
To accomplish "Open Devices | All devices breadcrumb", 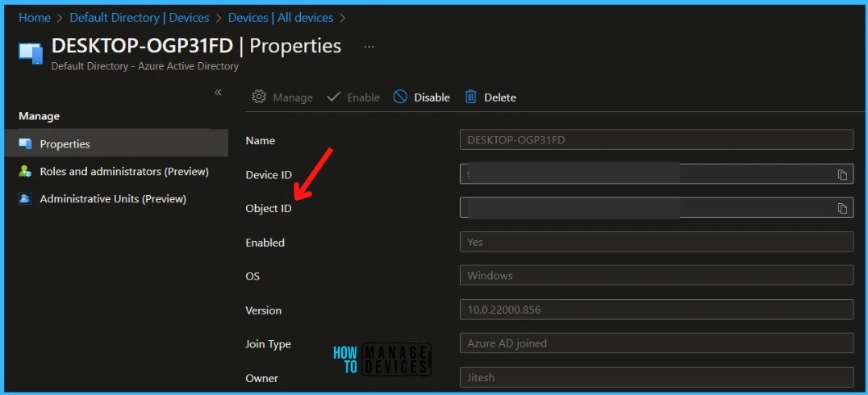I will tap(281, 18).
